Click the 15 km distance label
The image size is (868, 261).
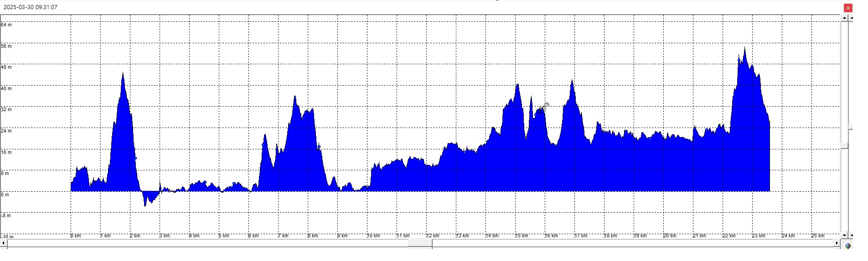coord(522,235)
